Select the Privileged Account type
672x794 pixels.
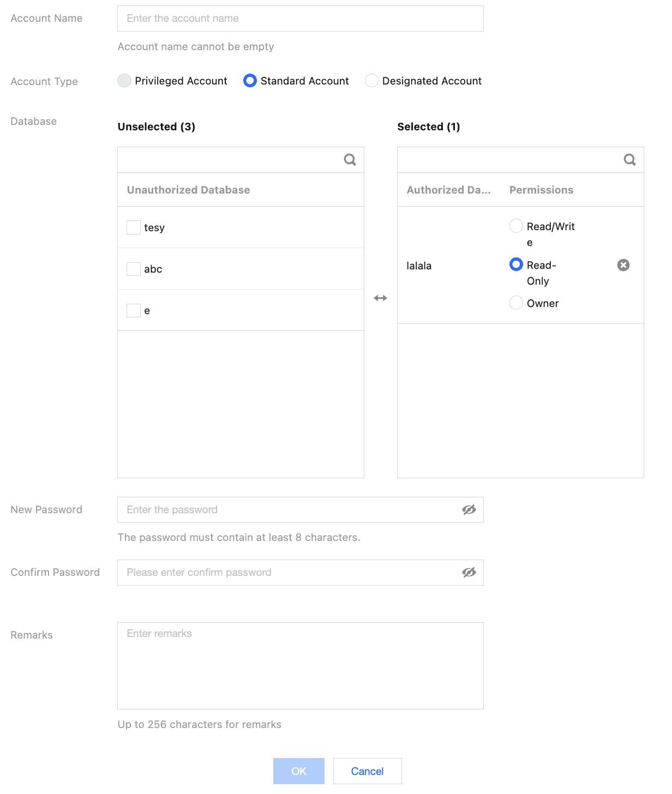[125, 81]
